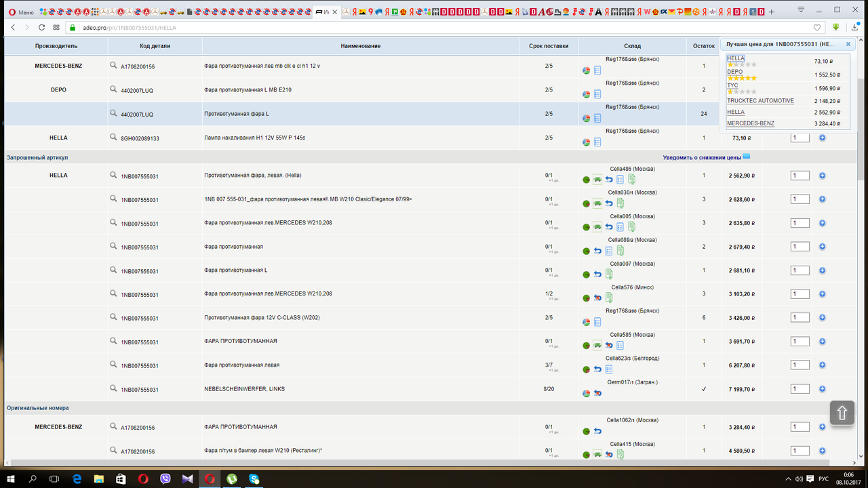Go back in browser history
The image size is (868, 488).
point(13,27)
